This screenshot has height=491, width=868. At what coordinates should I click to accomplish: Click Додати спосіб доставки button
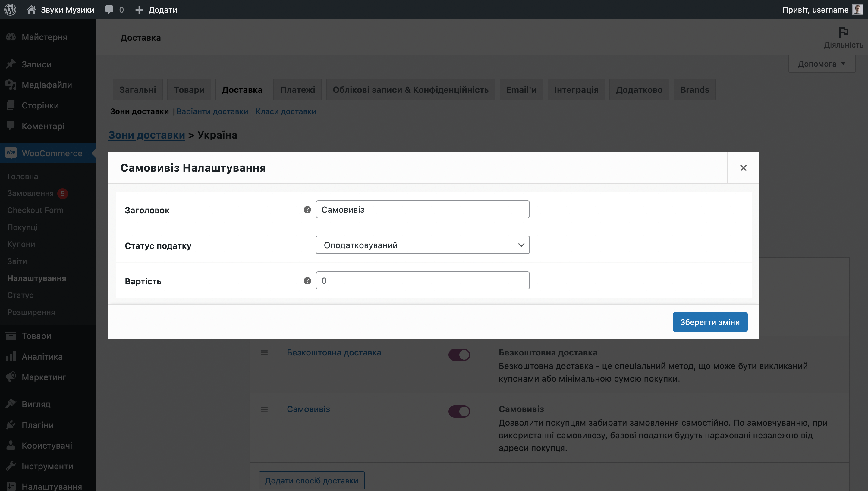click(311, 480)
